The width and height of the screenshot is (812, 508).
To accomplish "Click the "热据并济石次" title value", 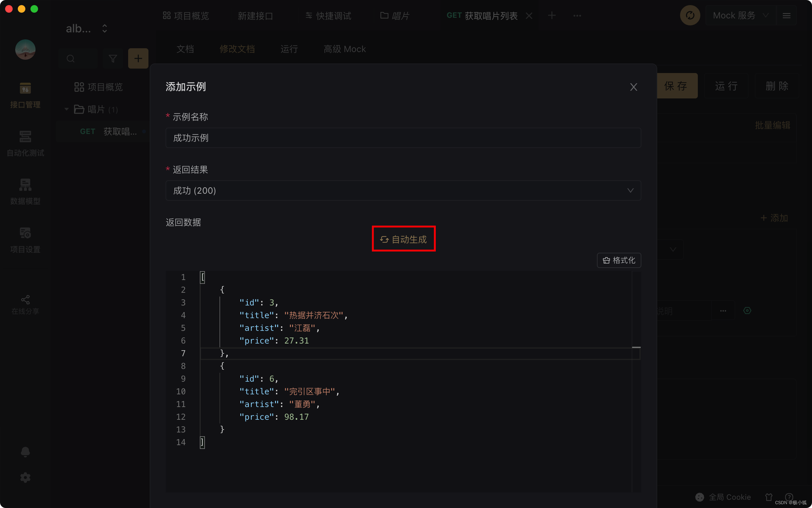I will coord(314,315).
